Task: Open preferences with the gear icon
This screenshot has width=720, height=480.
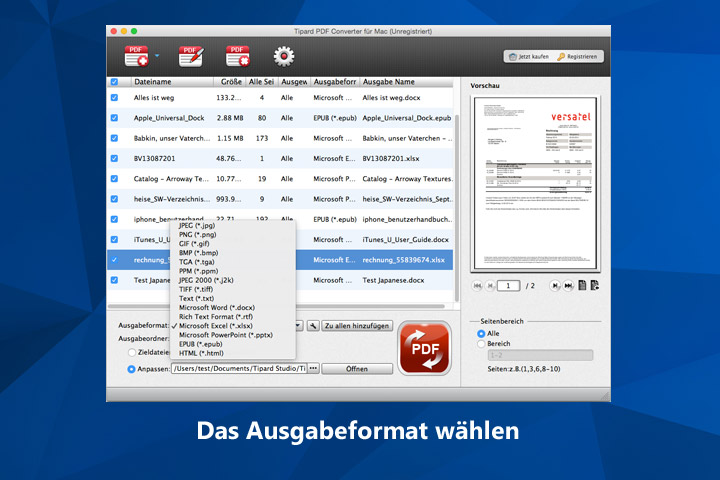Action: click(x=284, y=56)
